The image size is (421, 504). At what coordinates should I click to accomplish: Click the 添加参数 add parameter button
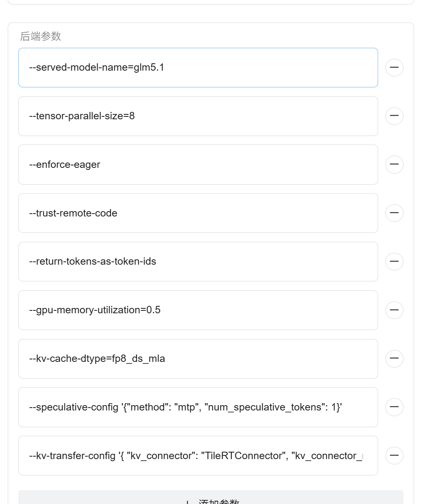pos(211,497)
